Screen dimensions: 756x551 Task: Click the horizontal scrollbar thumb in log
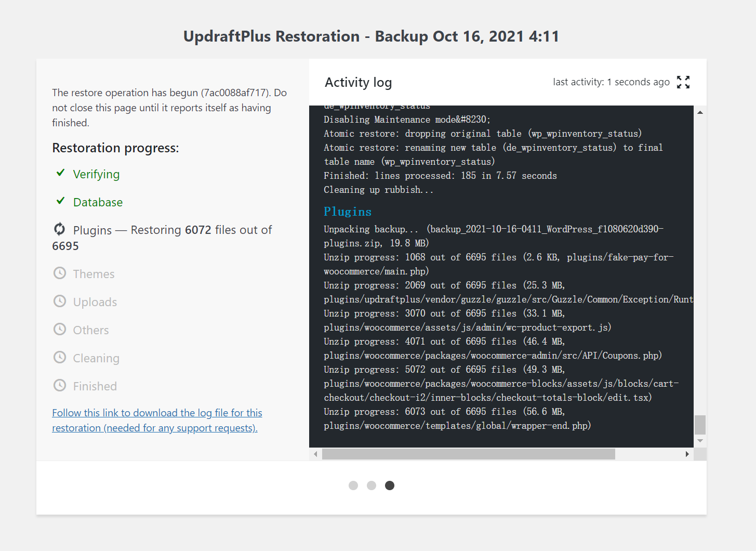coord(469,454)
